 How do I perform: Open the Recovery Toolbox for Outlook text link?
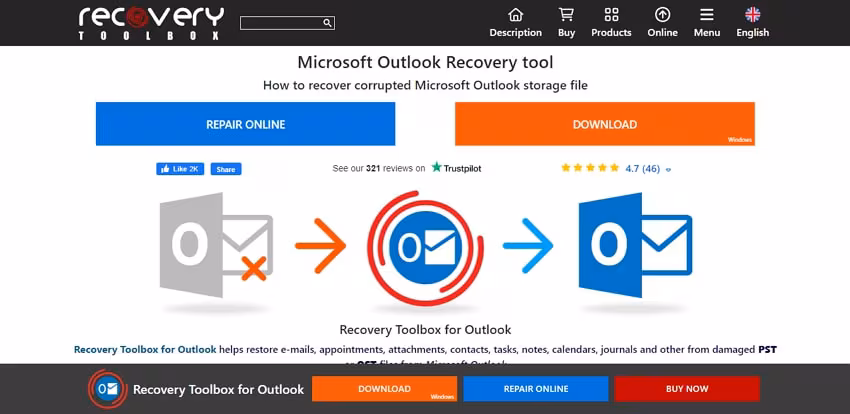click(145, 350)
